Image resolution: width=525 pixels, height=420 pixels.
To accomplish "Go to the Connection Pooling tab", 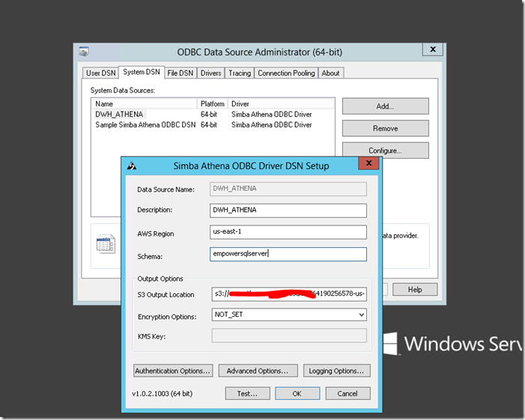I will point(286,73).
